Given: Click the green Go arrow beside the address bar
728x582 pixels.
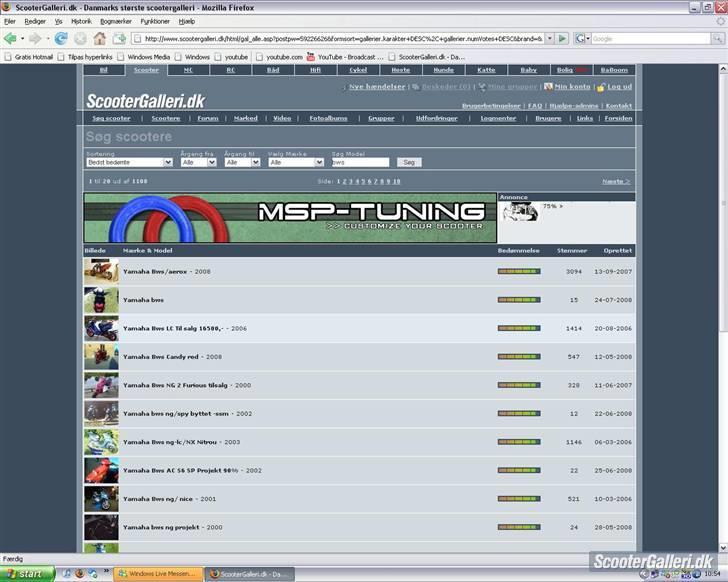Looking at the screenshot, I should [x=563, y=38].
